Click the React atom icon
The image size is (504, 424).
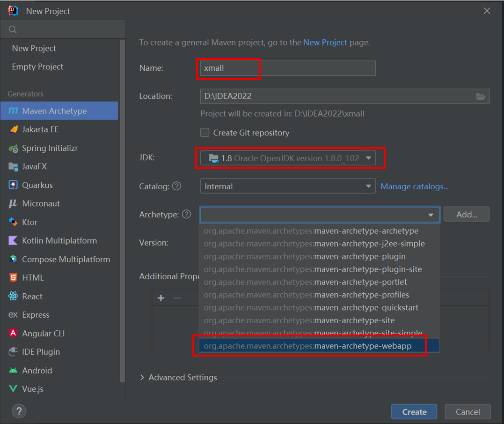click(x=13, y=296)
